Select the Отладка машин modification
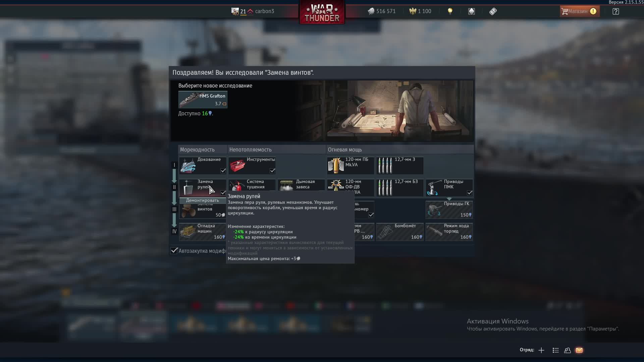 (x=203, y=232)
